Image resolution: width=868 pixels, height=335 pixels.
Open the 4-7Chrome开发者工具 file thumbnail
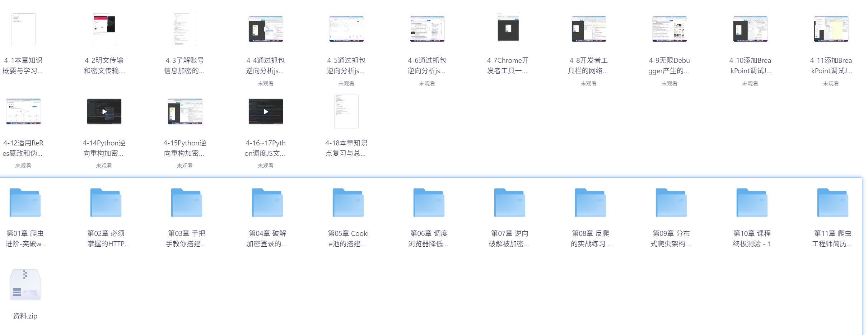508,29
